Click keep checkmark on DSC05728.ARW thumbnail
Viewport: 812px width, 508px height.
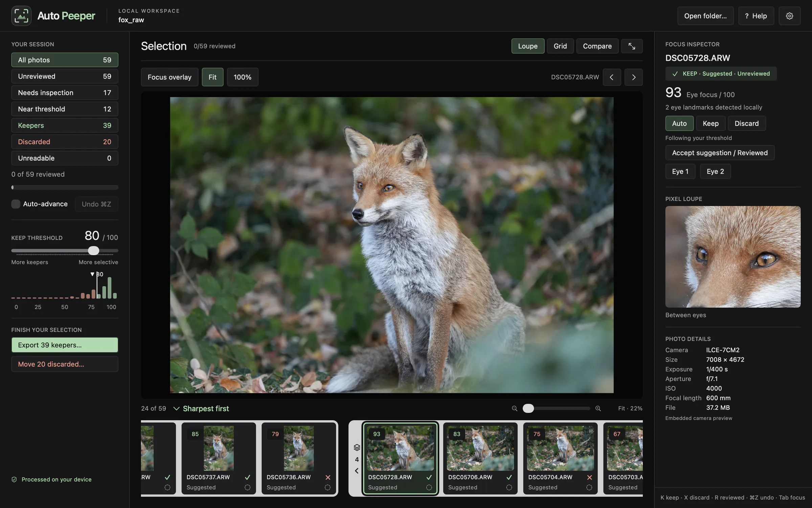click(x=429, y=477)
